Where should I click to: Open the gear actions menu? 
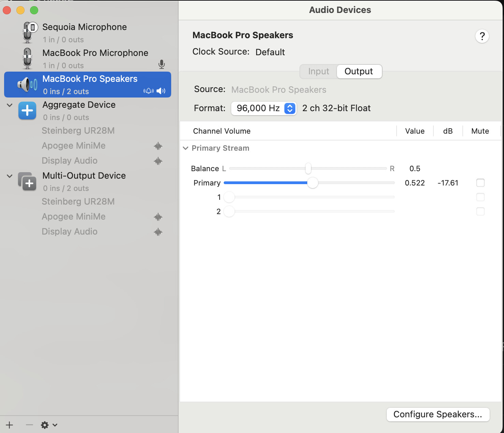tap(49, 425)
